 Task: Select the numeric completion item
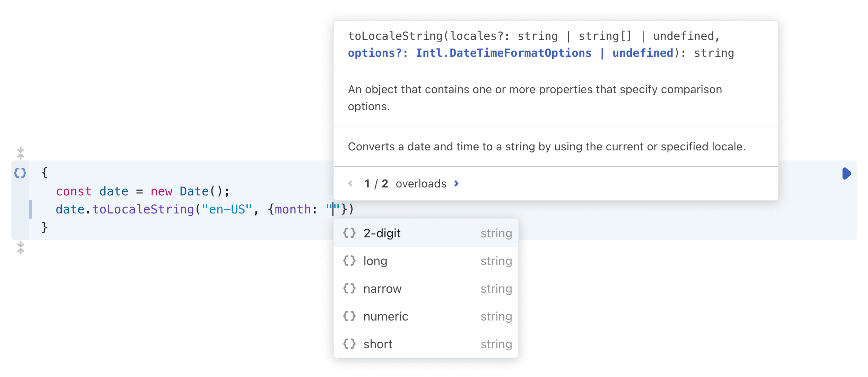tap(386, 316)
